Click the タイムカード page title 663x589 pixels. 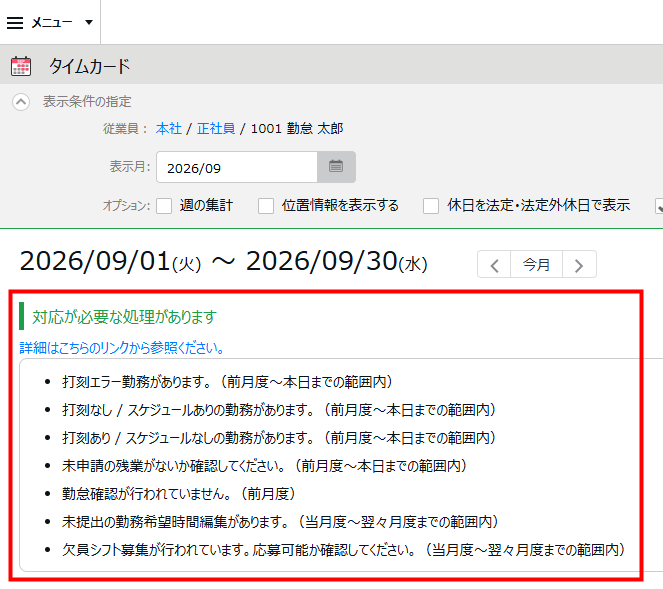pos(90,66)
